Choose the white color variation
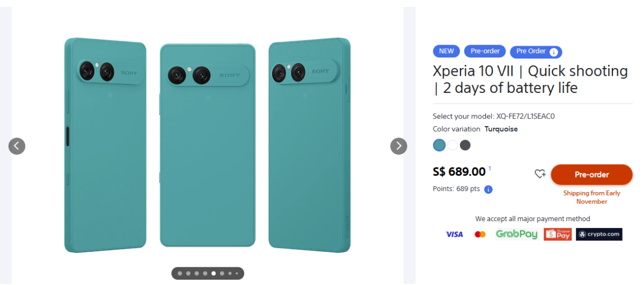644x285 pixels. (452, 145)
